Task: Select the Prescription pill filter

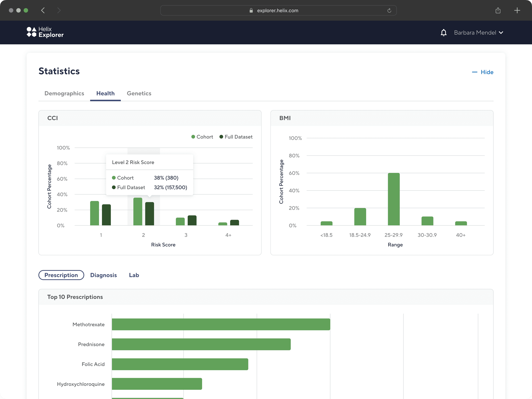Action: pos(61,275)
